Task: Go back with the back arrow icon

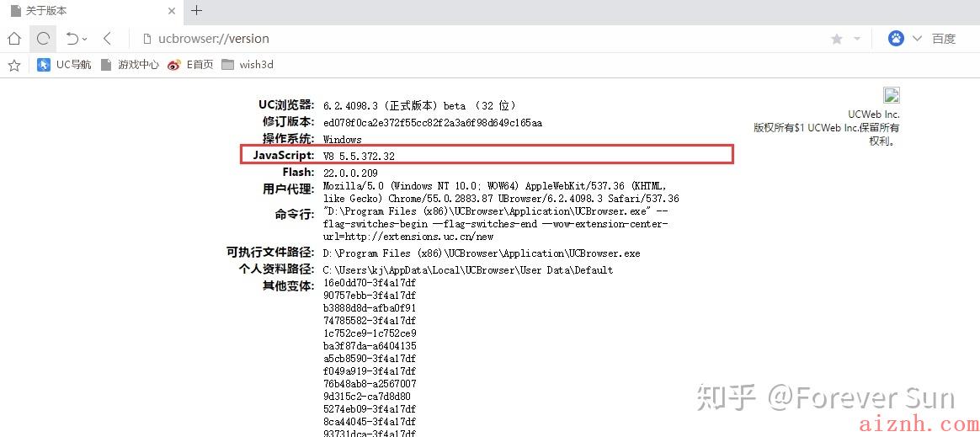Action: (108, 39)
